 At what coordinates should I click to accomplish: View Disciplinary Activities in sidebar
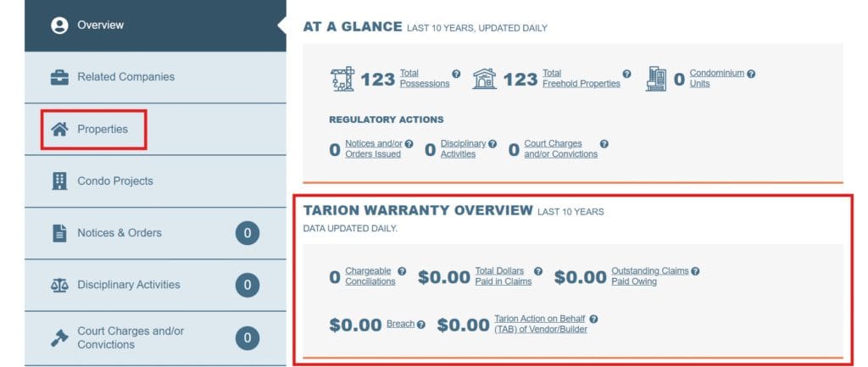(x=128, y=285)
